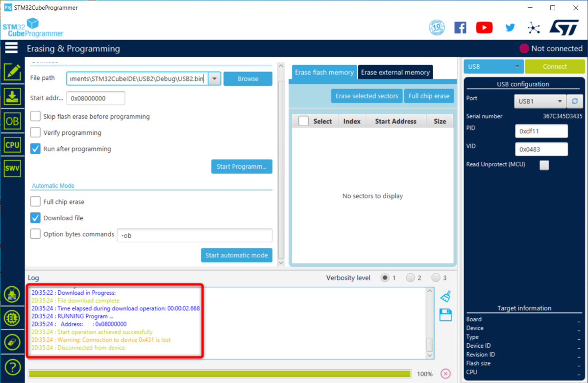588x383 pixels.
Task: Open the Facebook link icon
Action: coord(460,27)
